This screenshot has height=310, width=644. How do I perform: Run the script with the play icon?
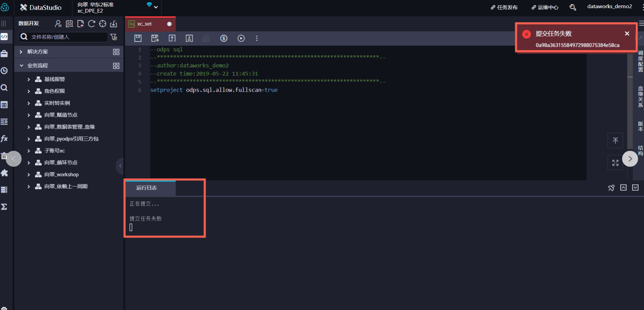241,38
